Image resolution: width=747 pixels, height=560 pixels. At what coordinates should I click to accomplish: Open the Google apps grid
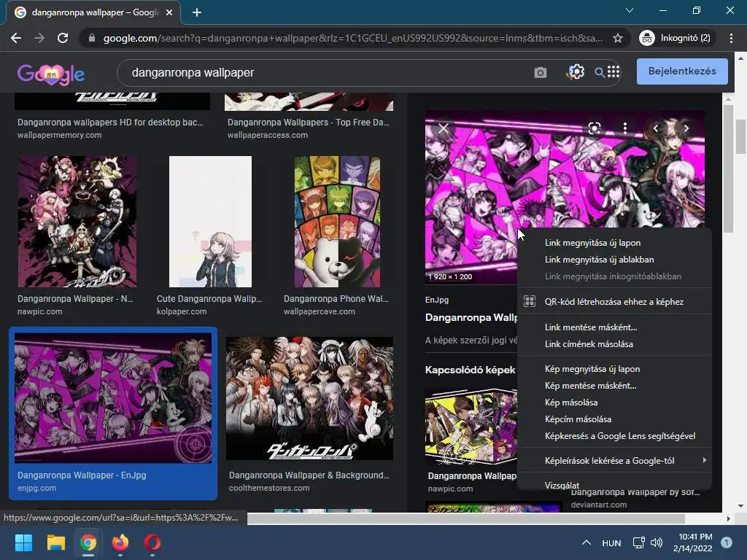coord(614,71)
